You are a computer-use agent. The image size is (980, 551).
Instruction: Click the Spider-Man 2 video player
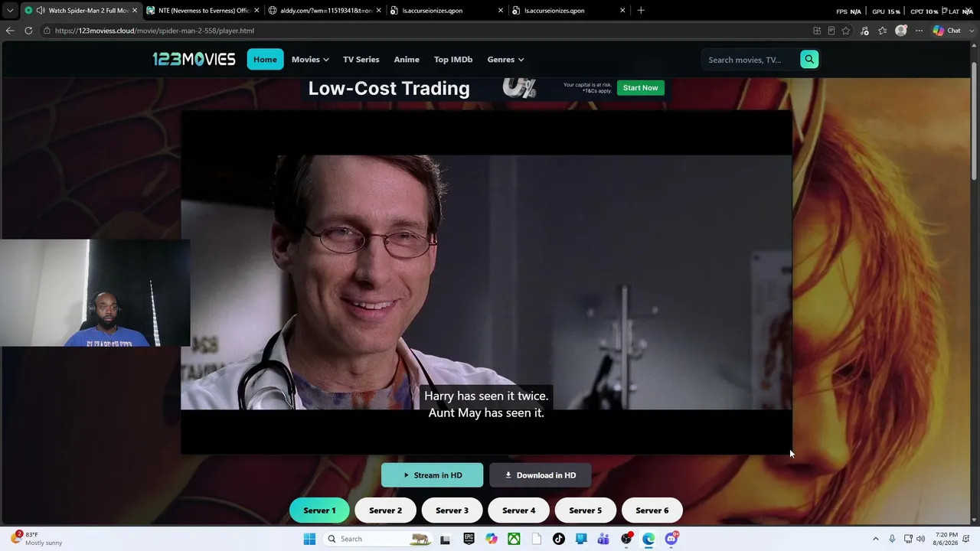point(486,282)
